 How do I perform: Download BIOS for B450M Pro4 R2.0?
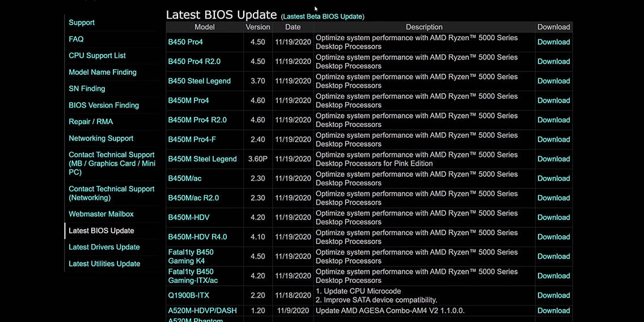coord(554,120)
